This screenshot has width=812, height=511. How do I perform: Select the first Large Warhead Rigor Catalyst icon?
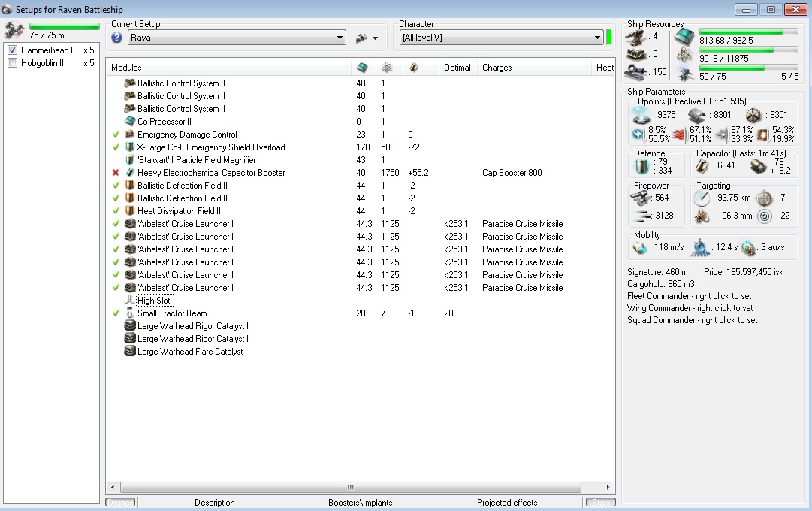pos(130,326)
